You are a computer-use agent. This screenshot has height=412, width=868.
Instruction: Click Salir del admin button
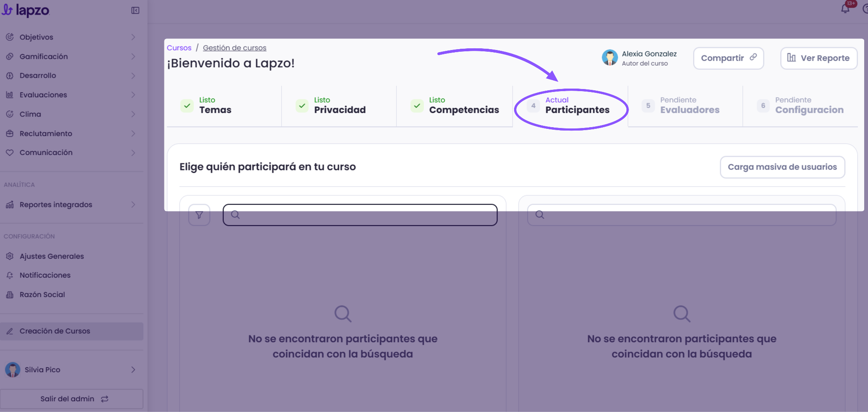(x=72, y=399)
